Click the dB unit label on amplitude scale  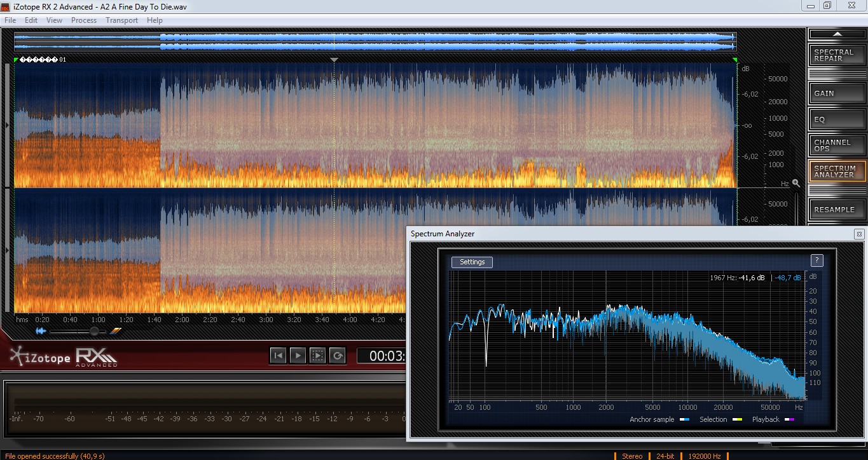click(746, 69)
